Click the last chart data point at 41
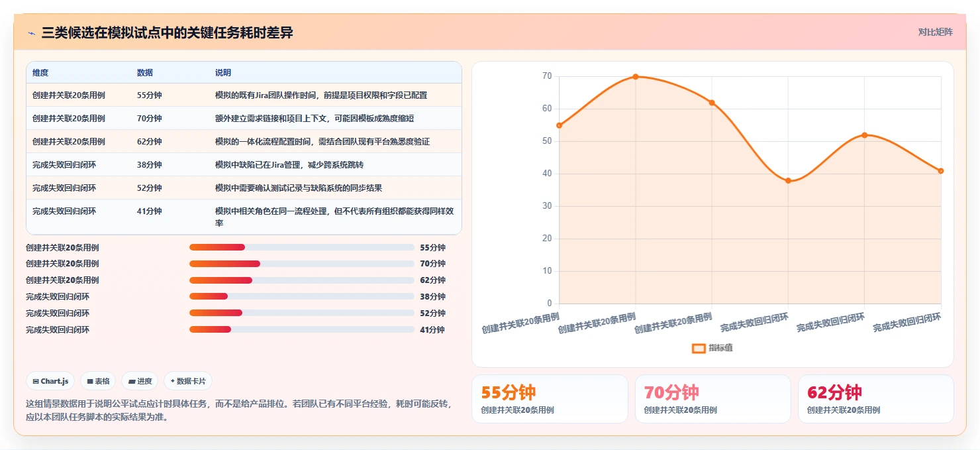The height and width of the screenshot is (450, 980). coord(941,171)
